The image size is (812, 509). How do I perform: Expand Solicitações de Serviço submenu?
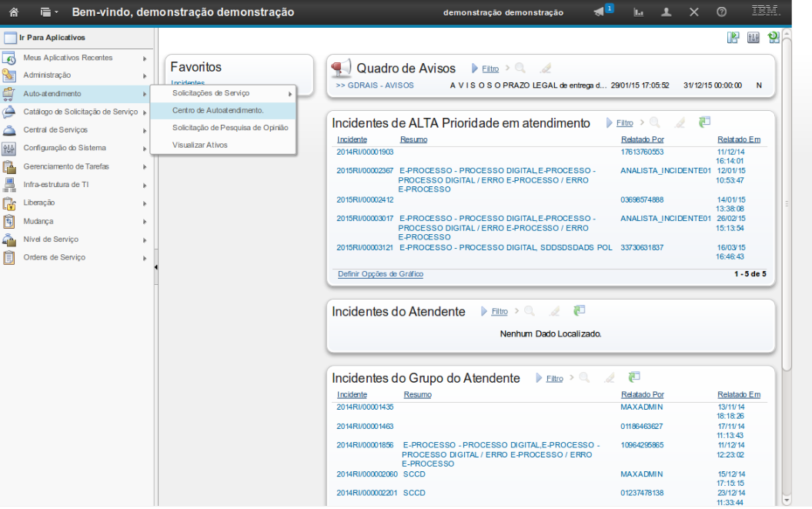[x=223, y=93]
